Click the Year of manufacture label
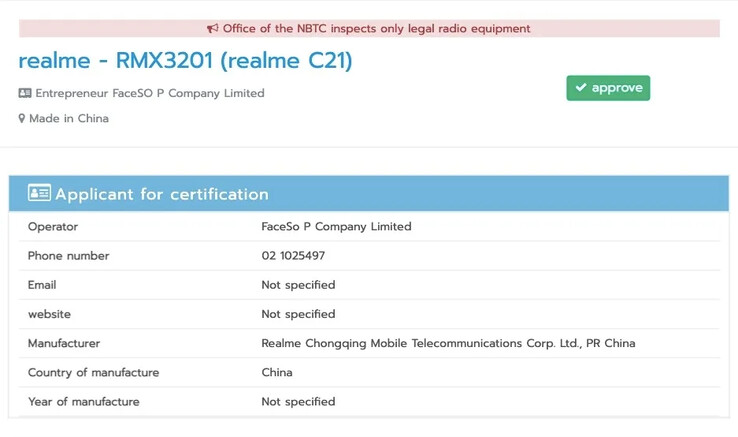Screen dimensions: 738x437 [x=84, y=402]
